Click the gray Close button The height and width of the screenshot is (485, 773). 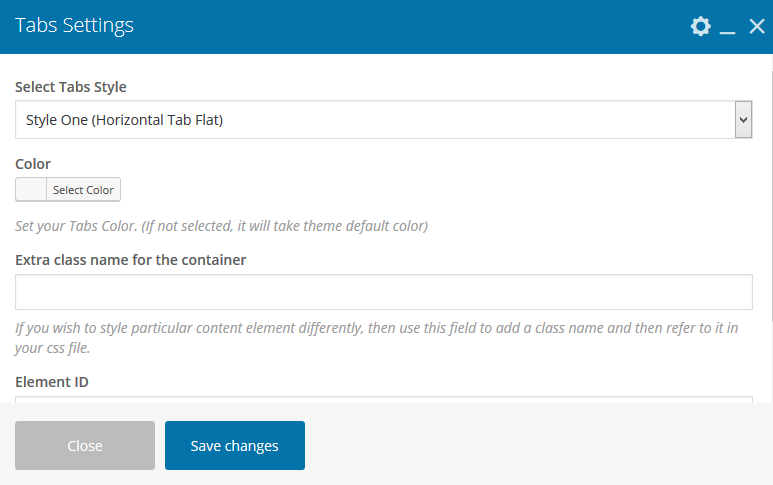click(x=85, y=446)
